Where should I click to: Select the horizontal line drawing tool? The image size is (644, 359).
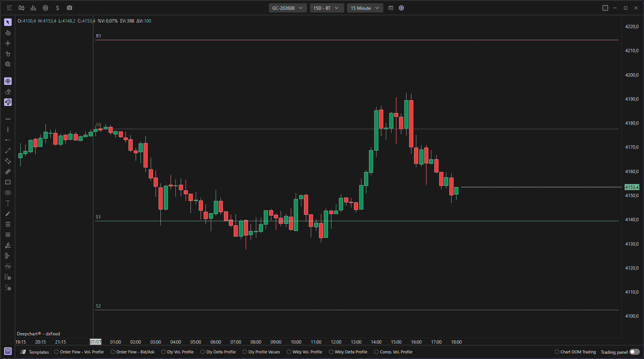(8, 119)
